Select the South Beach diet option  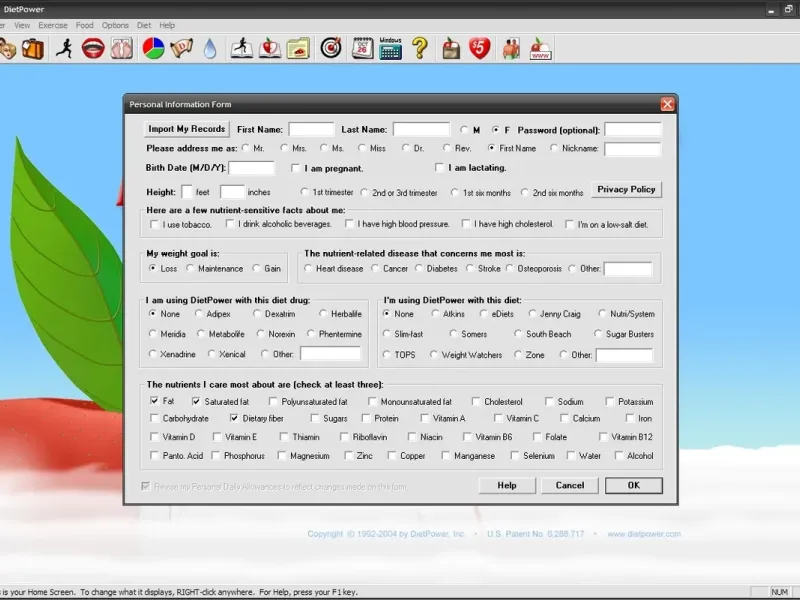click(x=518, y=333)
